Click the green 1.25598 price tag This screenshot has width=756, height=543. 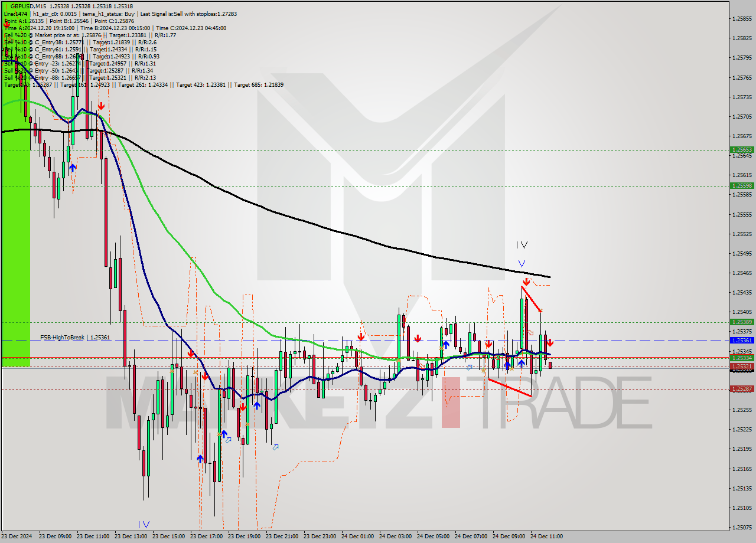coord(741,185)
